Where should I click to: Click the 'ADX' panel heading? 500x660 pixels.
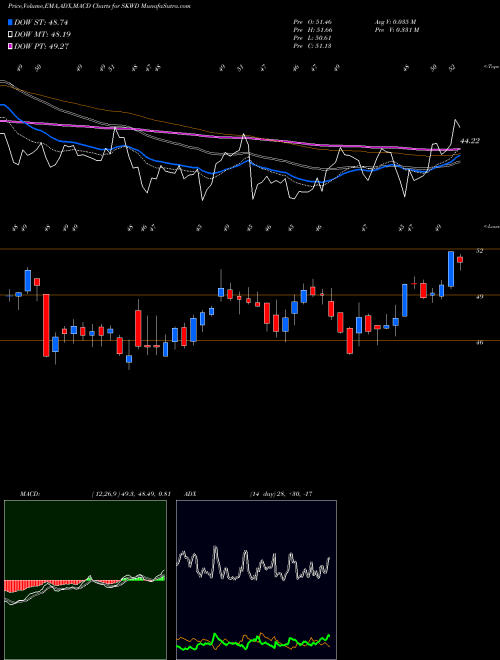191,494
